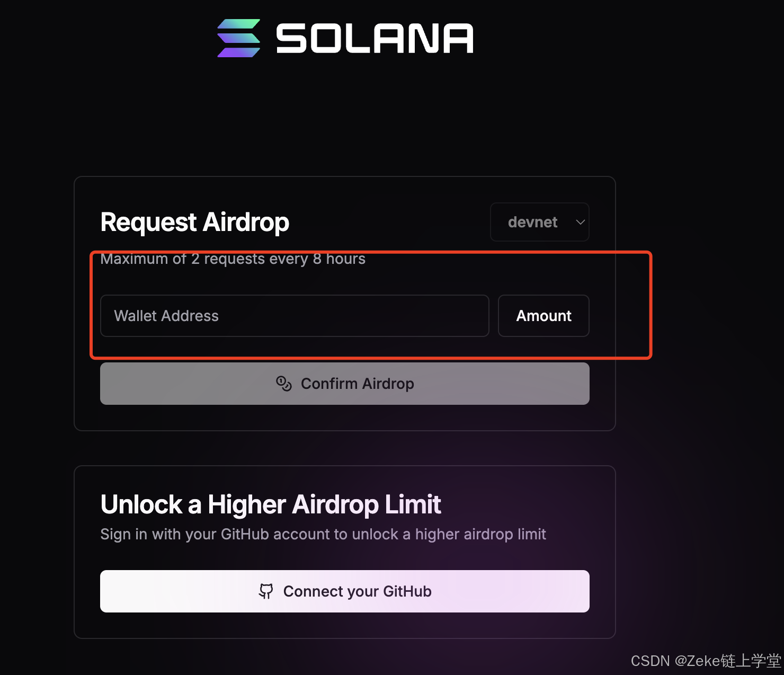Image resolution: width=784 pixels, height=675 pixels.
Task: Click the SOLANA wordmark at the top
Action: (x=375, y=38)
